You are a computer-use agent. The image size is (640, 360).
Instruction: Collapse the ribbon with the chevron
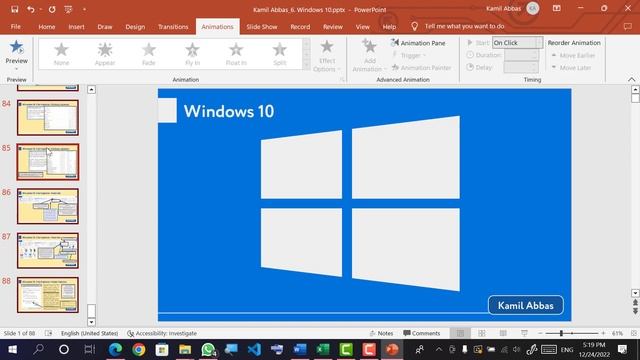point(631,79)
